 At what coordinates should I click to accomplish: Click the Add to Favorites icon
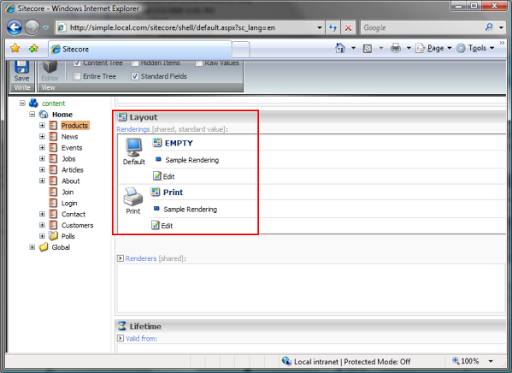point(33,48)
